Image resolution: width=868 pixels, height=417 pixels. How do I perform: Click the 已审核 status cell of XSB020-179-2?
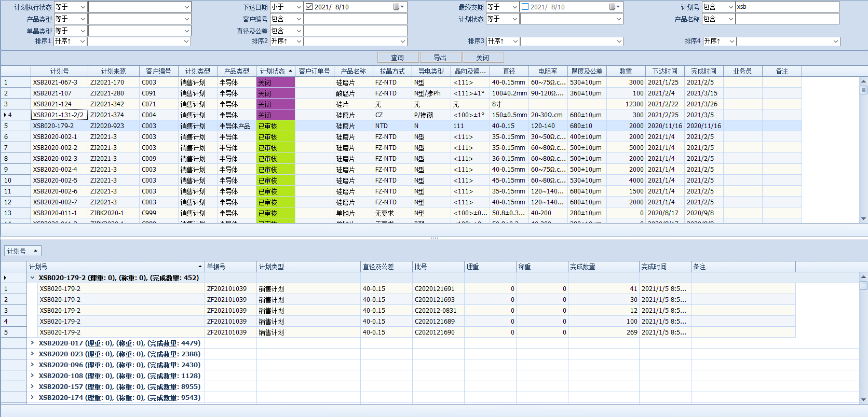pyautogui.click(x=276, y=126)
